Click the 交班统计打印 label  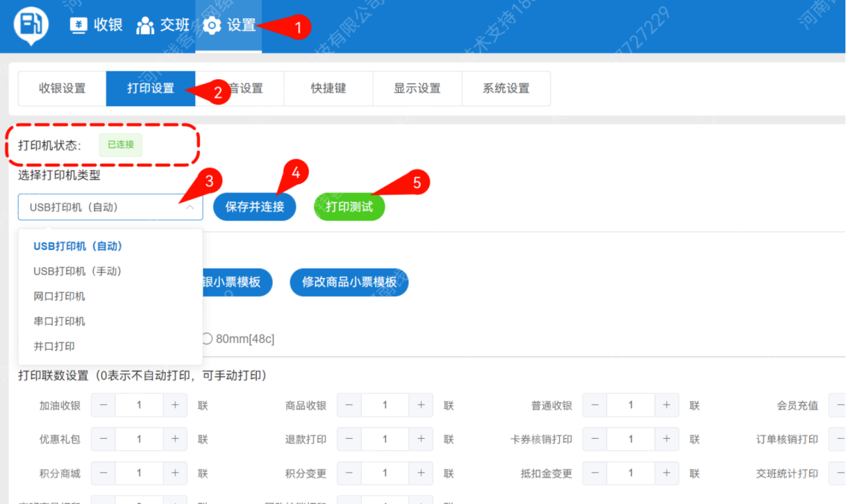[x=787, y=474]
